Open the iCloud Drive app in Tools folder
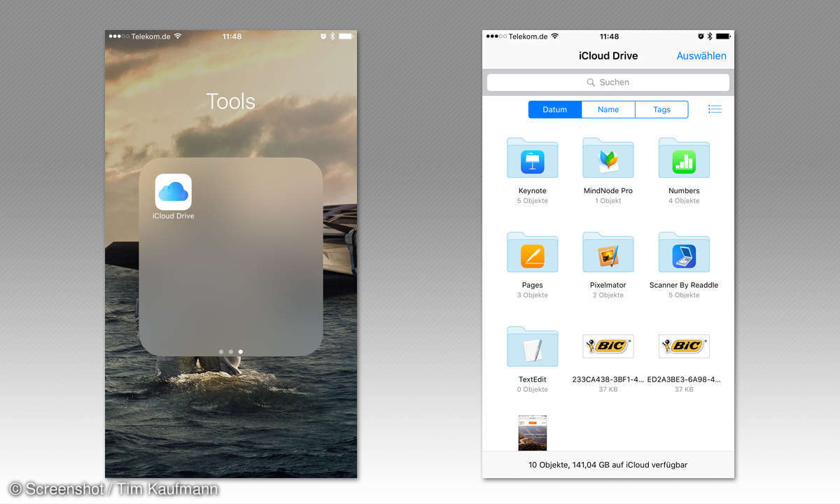This screenshot has height=504, width=840. 173,192
